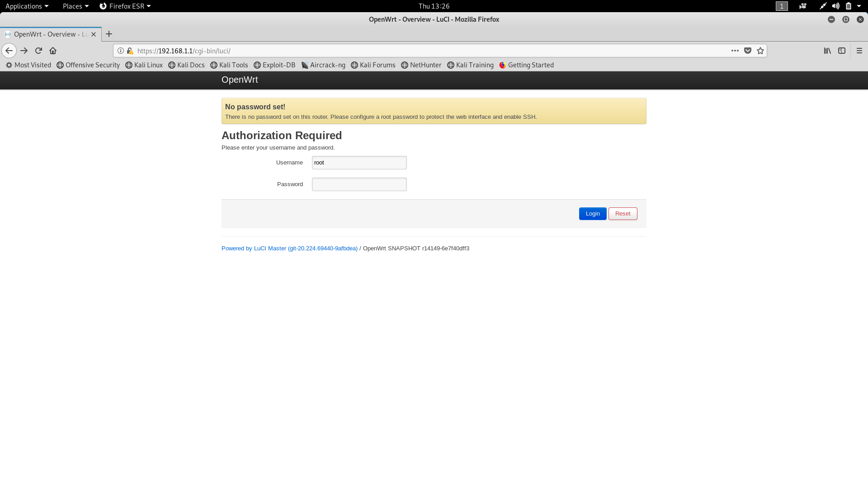Bookmark this page with the star icon
Viewport: 868px width, 488px height.
tap(760, 51)
